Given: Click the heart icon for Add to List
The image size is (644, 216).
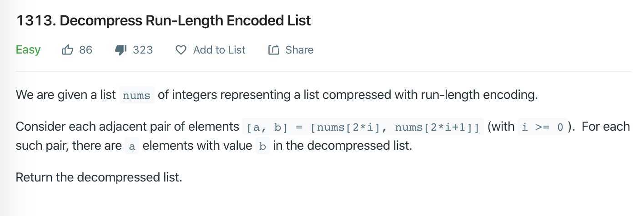Looking at the screenshot, I should tap(181, 50).
